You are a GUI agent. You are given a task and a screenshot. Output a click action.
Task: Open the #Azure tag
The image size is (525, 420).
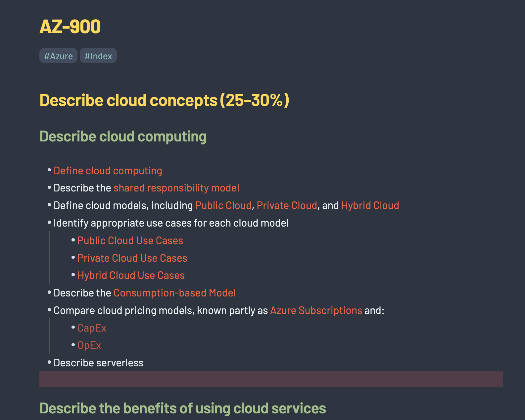pyautogui.click(x=58, y=56)
